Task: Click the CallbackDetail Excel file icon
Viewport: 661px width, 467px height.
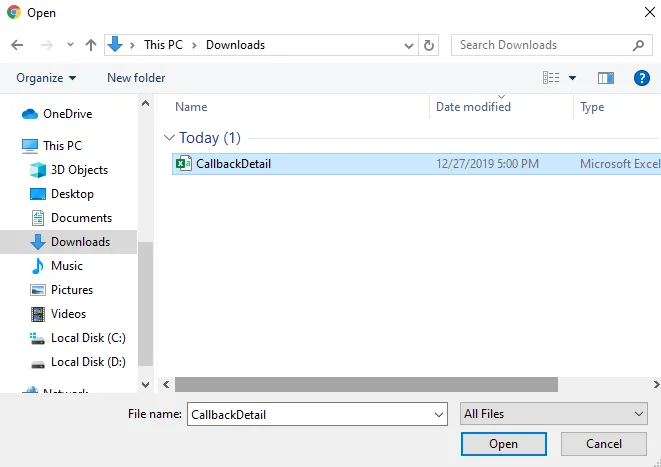Action: point(183,164)
